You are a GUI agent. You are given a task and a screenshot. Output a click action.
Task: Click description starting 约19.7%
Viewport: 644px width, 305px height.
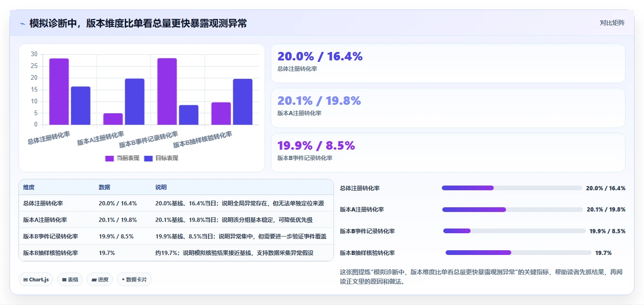click(234, 253)
